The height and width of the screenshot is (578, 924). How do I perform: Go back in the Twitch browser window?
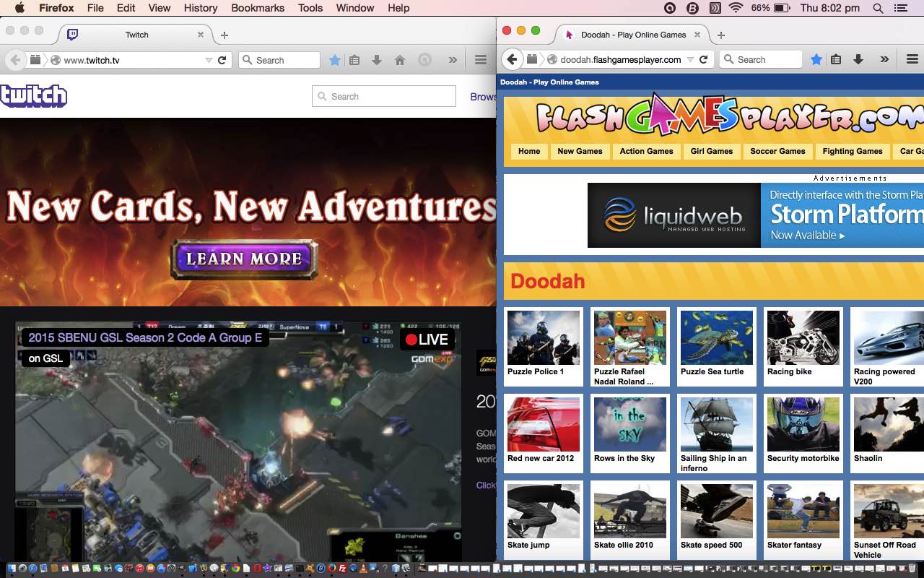click(x=14, y=60)
